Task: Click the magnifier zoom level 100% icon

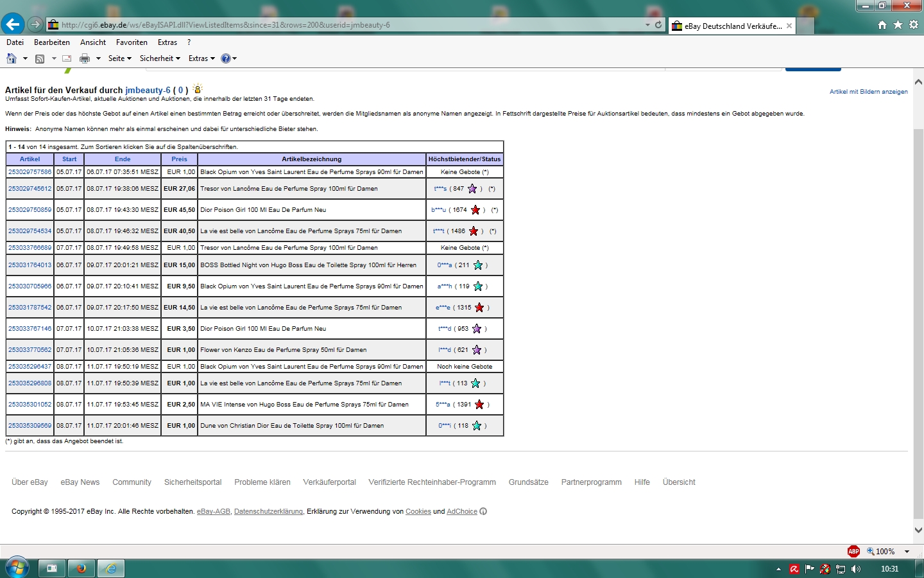Action: 871,551
